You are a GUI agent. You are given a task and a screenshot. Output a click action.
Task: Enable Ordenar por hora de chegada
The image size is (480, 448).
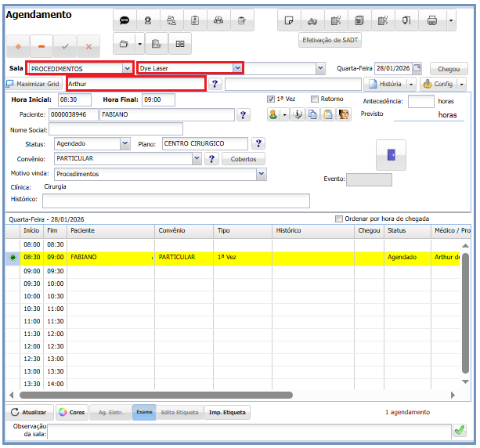(339, 219)
